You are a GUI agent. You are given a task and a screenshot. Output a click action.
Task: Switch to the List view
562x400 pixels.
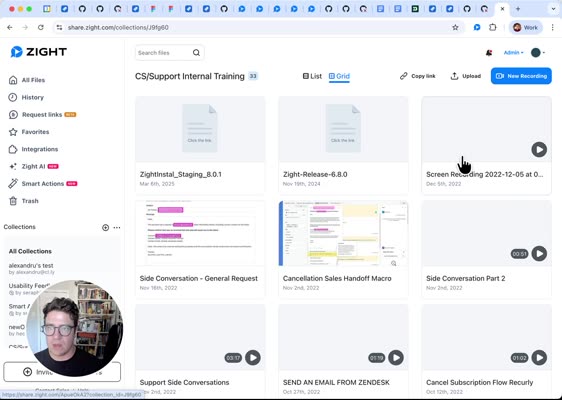312,76
